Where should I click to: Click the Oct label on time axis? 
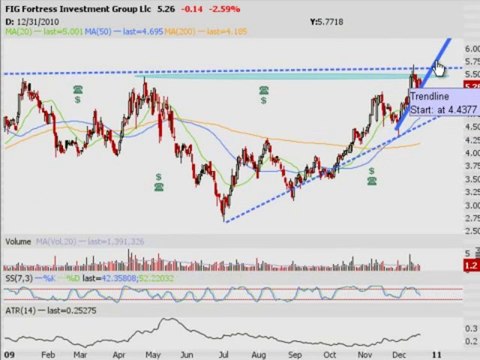[330, 355]
